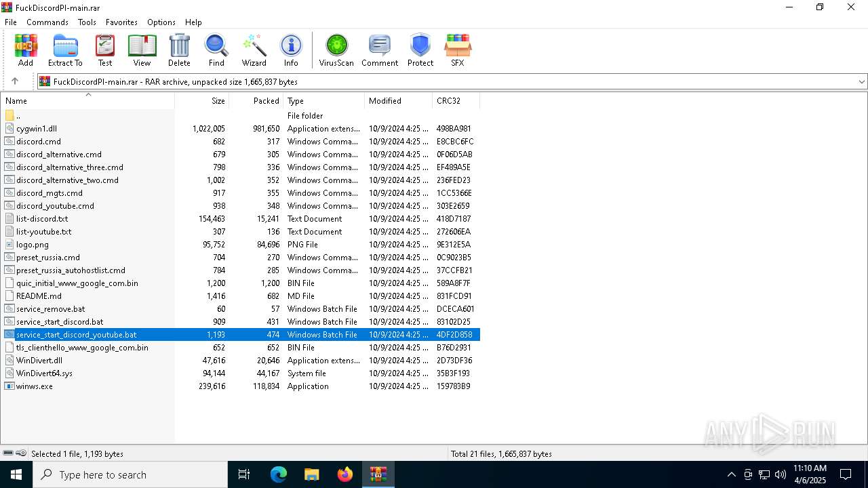This screenshot has height=488, width=868.
Task: Sort the list by Name column
Action: (87, 101)
